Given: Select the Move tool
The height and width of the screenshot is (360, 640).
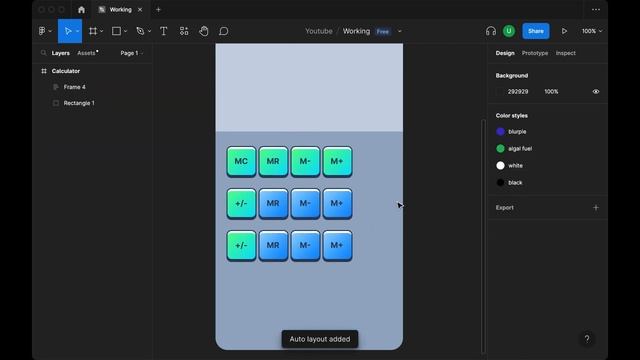Looking at the screenshot, I should [x=68, y=31].
